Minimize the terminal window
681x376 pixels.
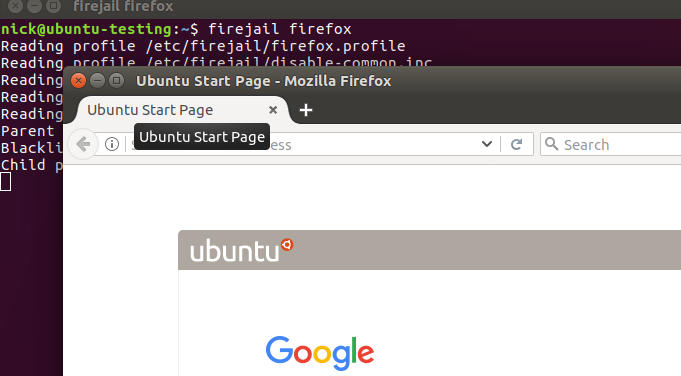click(34, 6)
